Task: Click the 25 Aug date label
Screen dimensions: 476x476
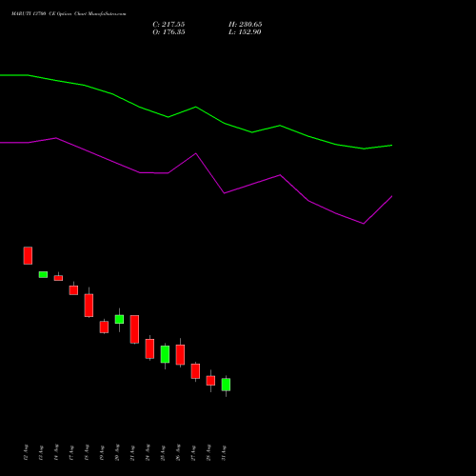Action: click(163, 452)
